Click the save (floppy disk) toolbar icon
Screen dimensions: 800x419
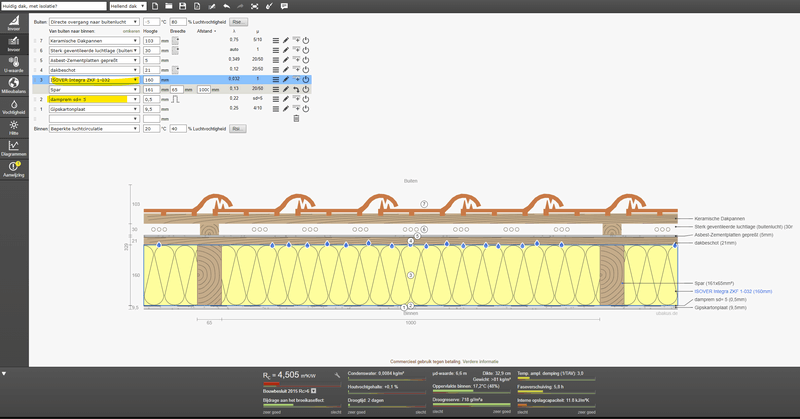click(182, 6)
